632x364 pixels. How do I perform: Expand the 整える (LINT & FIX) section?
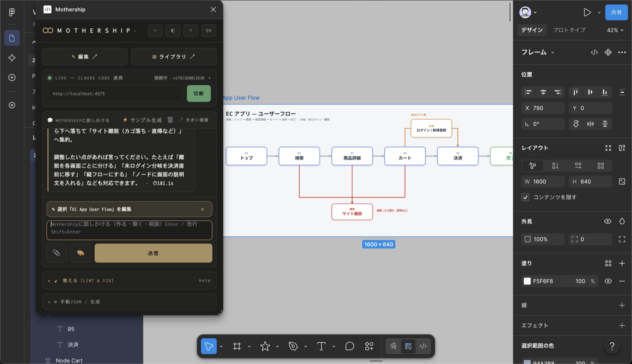129,281
